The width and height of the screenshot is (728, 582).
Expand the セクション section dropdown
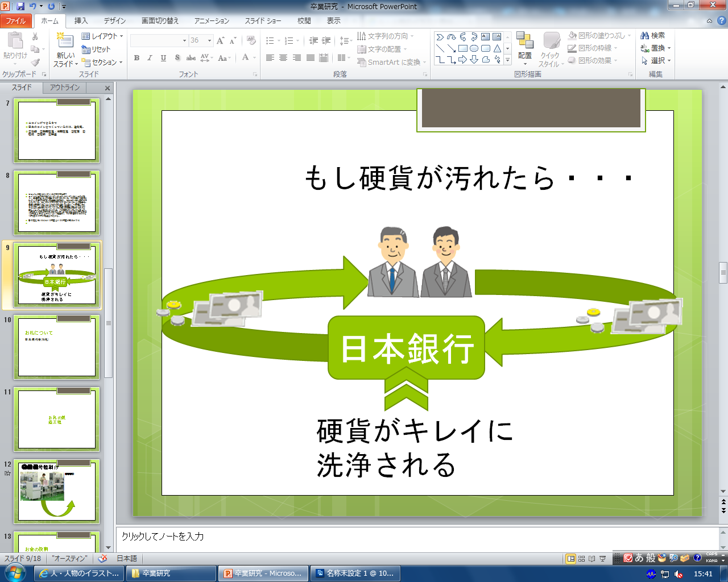point(102,63)
